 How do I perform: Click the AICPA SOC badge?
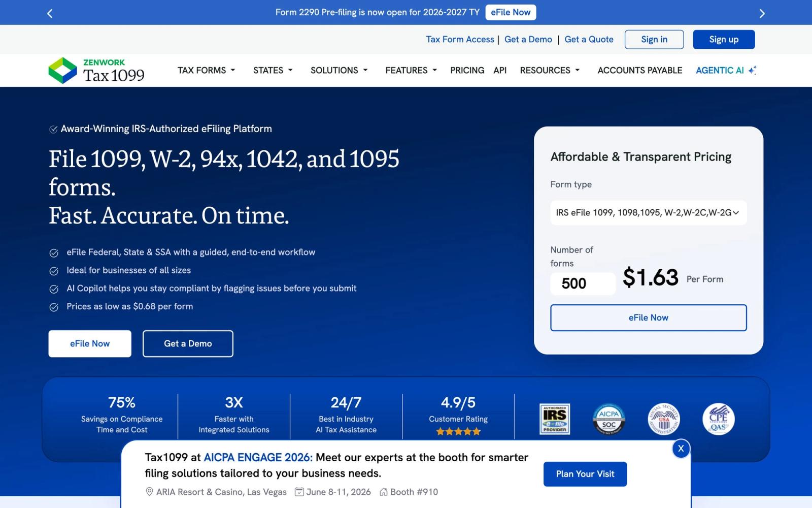[609, 419]
